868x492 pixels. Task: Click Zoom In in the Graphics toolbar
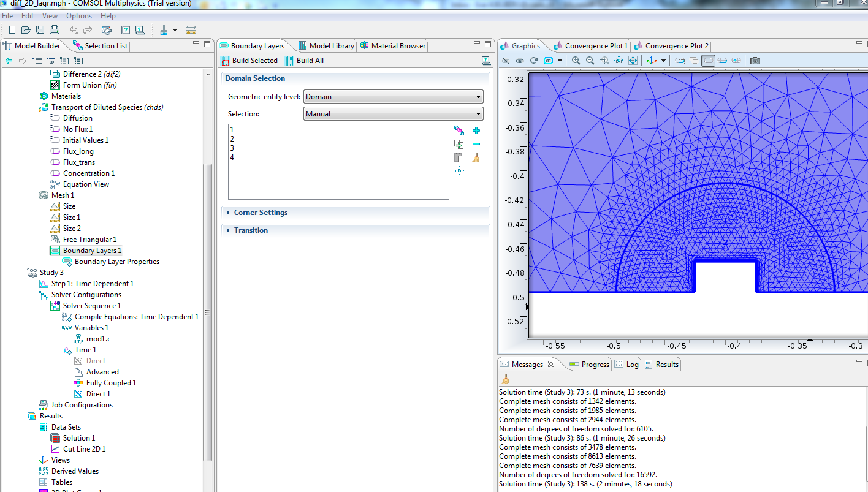pos(576,61)
